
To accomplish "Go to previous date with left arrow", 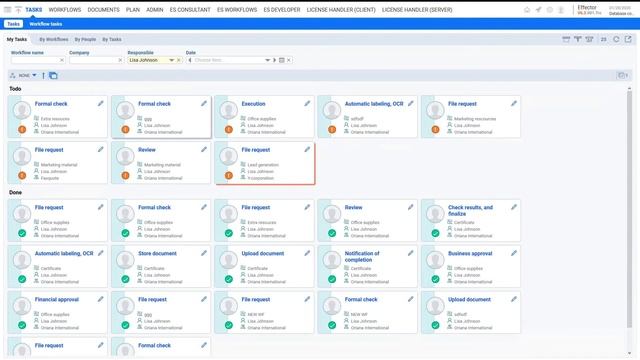I will click(x=190, y=60).
